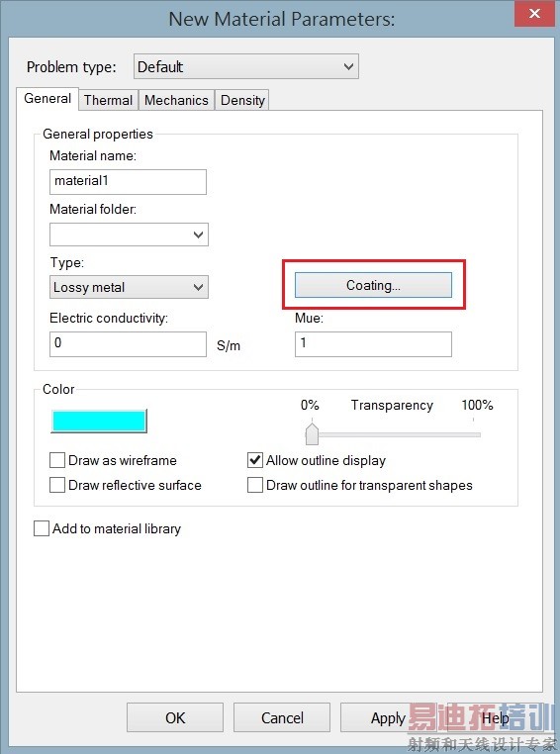
Task: Select the General tab
Action: (47, 99)
